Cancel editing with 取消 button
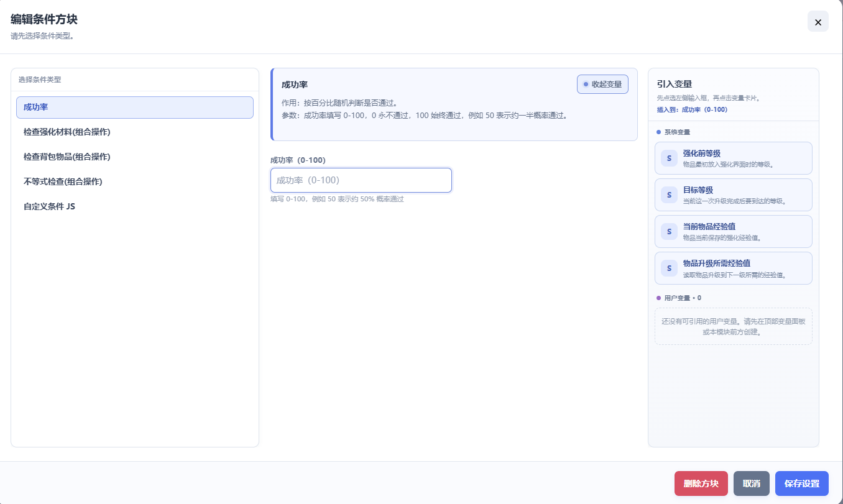The height and width of the screenshot is (504, 843). click(x=752, y=483)
